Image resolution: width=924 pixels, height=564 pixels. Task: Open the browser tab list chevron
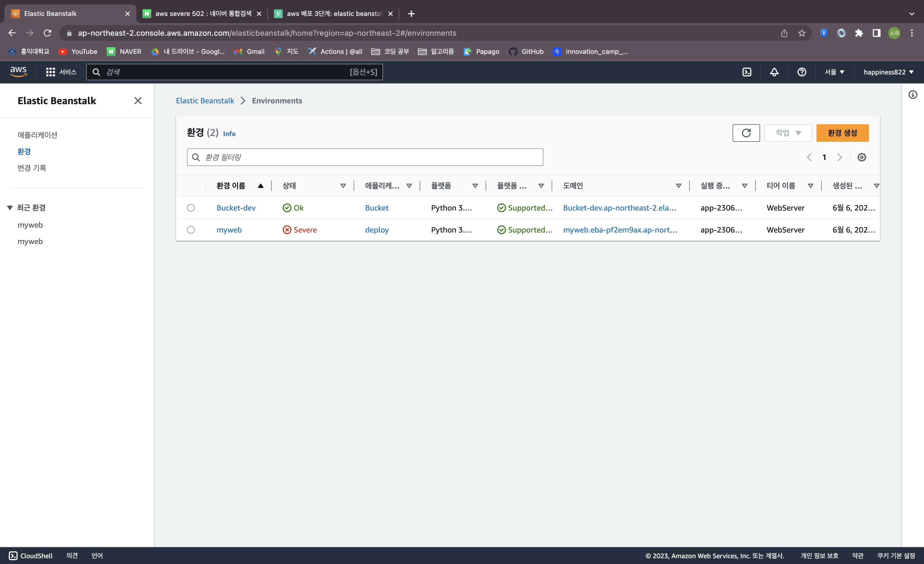pyautogui.click(x=912, y=14)
